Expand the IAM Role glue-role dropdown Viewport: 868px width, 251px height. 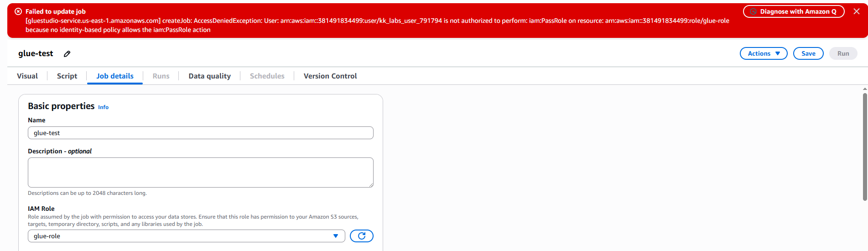point(186,236)
